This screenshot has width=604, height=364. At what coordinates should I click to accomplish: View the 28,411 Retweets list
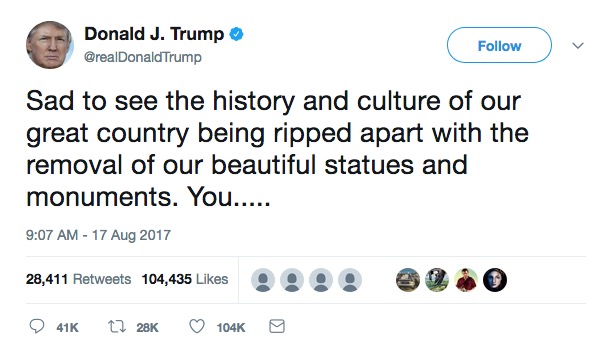[79, 279]
